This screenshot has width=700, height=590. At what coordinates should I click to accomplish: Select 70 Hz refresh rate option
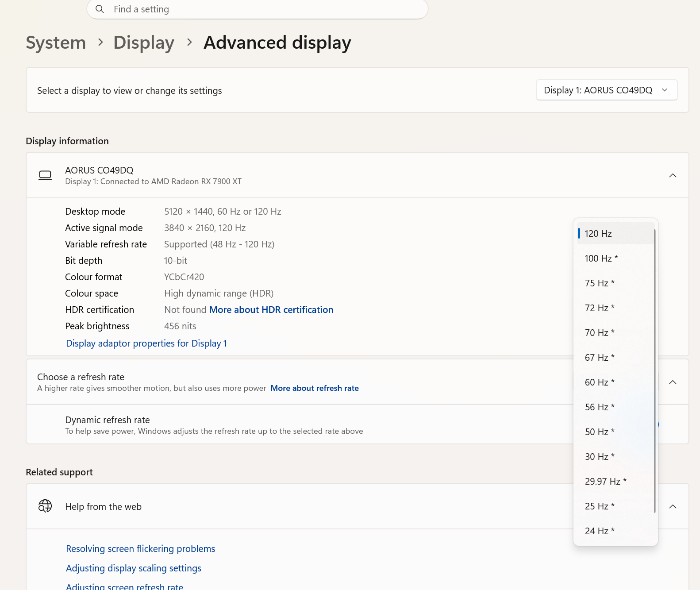[x=615, y=332]
